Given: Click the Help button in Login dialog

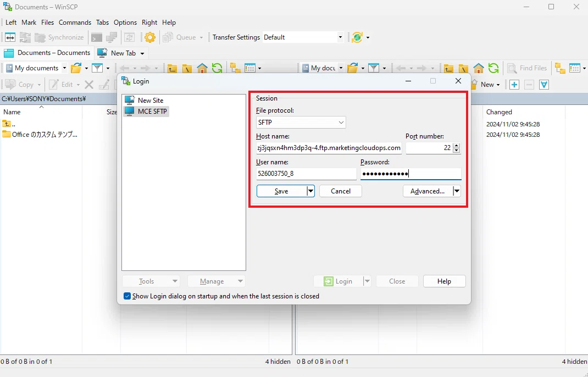Looking at the screenshot, I should 444,281.
